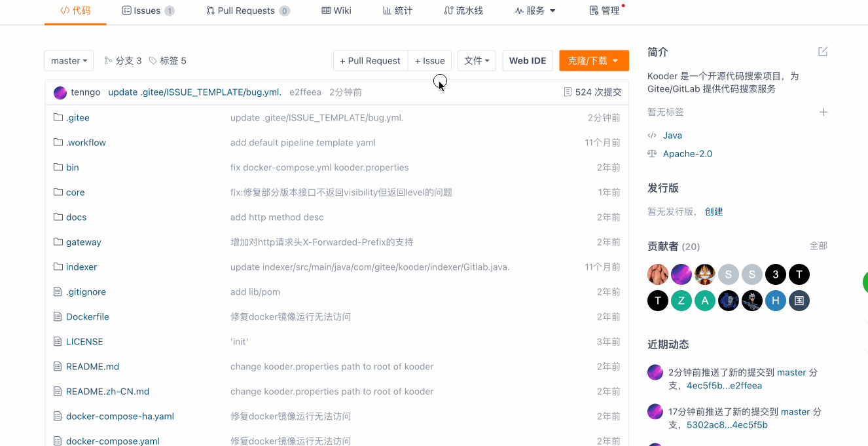
Task: Click the + Issue button
Action: (429, 60)
